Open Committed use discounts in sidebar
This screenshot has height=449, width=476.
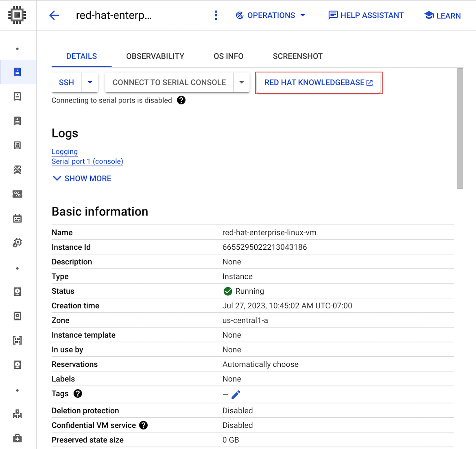(17, 194)
